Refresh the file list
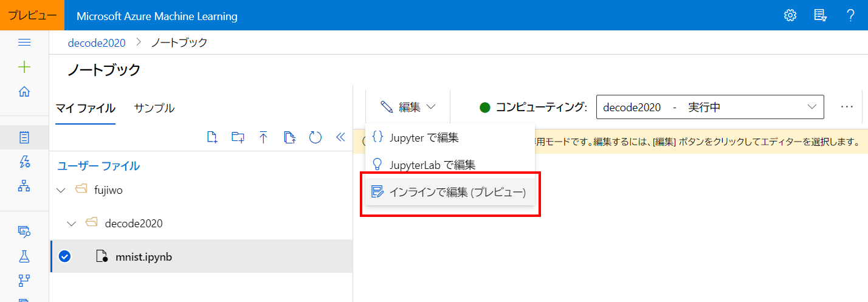The image size is (868, 302). click(315, 137)
